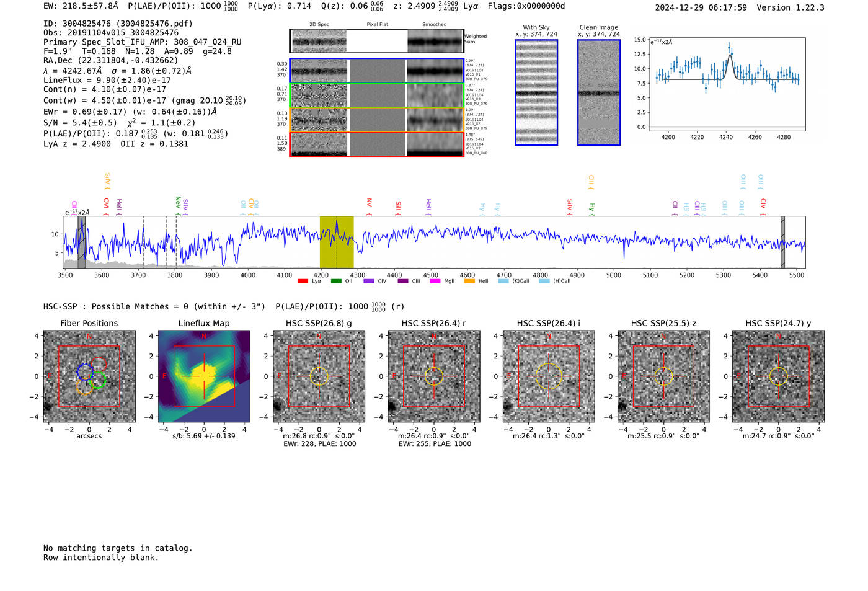Viewport: 868px width, 591px height.
Task: Click the green fiber circle in Fiber Positions
Action: pos(97,380)
